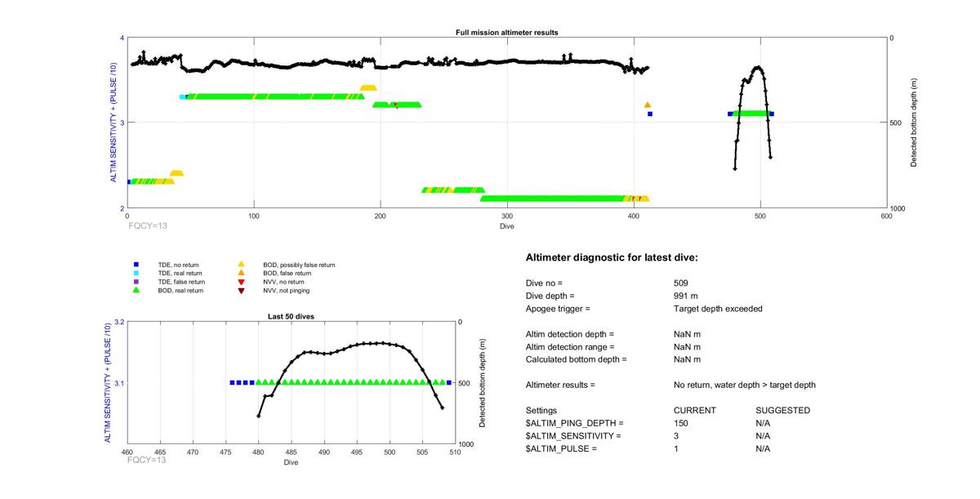
Task: Click the Full mission altimeter results title
Action: 506,33
